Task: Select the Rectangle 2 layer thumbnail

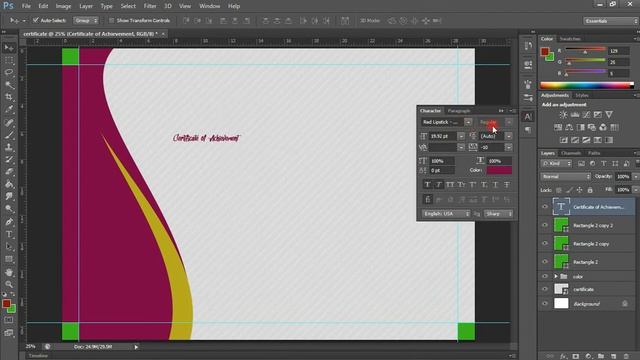Action: pyautogui.click(x=561, y=262)
